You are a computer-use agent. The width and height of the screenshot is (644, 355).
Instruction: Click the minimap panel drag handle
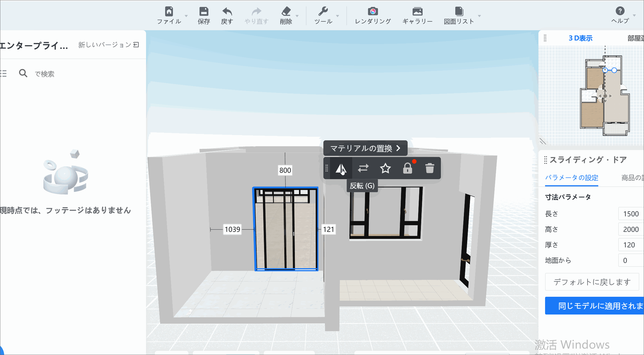coord(545,38)
